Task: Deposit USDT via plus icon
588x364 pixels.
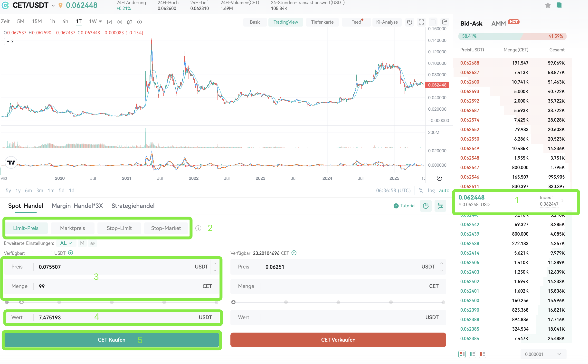Action: tap(71, 253)
